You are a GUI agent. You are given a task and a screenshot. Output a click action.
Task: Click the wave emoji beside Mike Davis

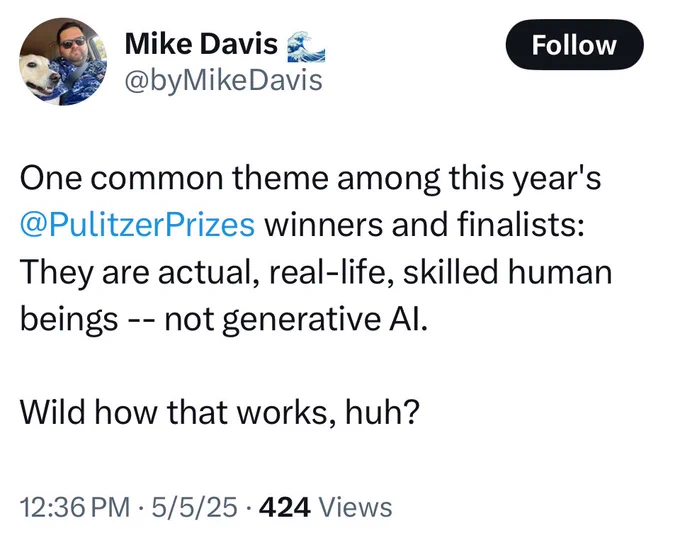pyautogui.click(x=306, y=46)
